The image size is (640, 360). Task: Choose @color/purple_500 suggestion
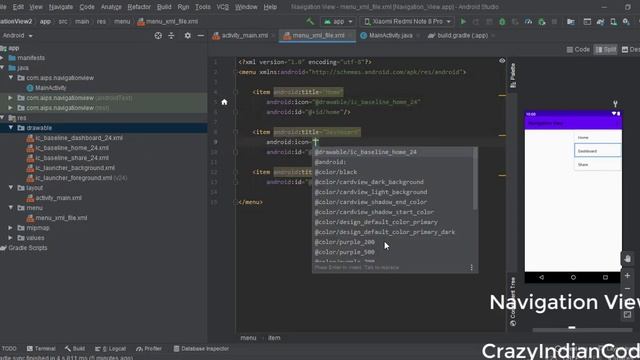click(393, 252)
